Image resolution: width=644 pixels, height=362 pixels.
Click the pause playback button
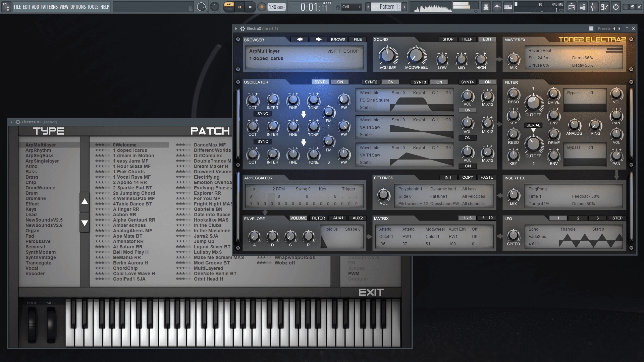point(240,7)
